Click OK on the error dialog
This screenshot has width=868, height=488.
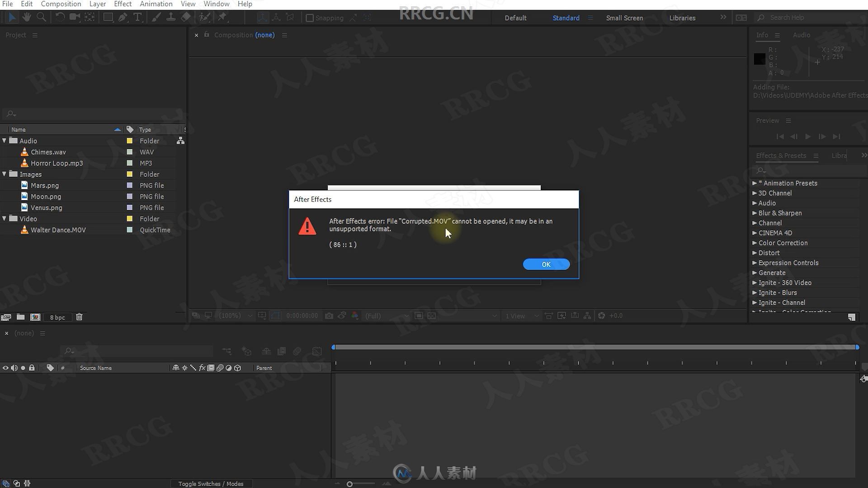[546, 264]
